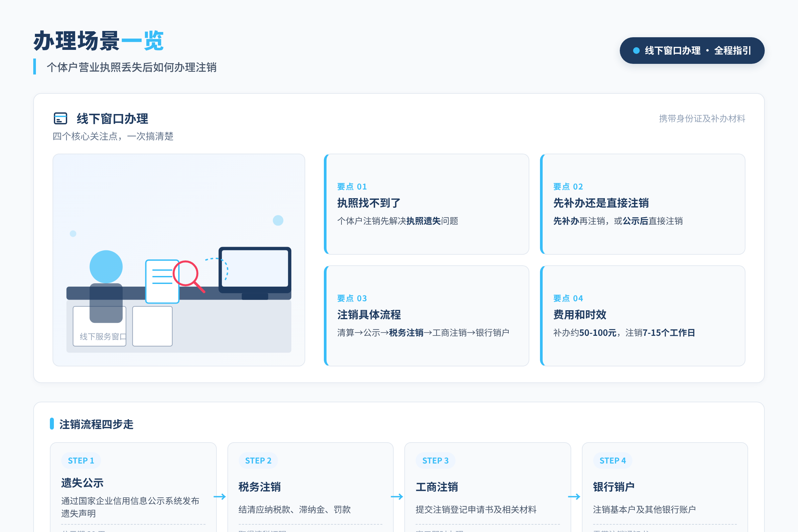Click text 先补办再注销，或公示后直接注销
Screen dimensions: 798x532
coord(618,221)
